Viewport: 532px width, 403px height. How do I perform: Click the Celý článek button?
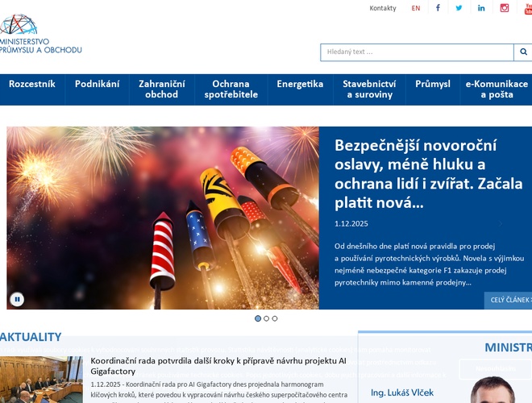coord(509,300)
